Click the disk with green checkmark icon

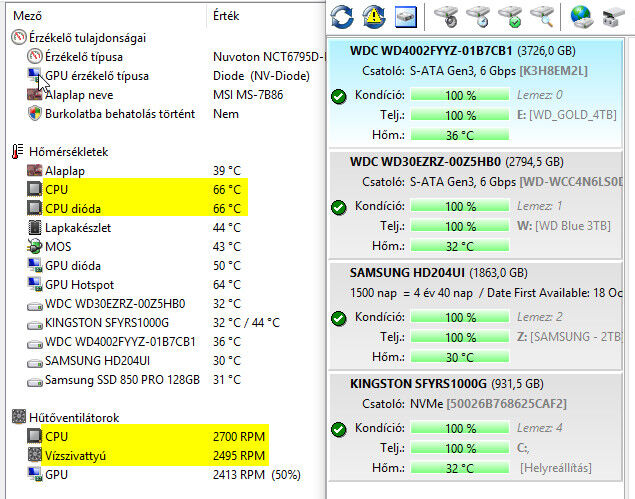tap(510, 17)
